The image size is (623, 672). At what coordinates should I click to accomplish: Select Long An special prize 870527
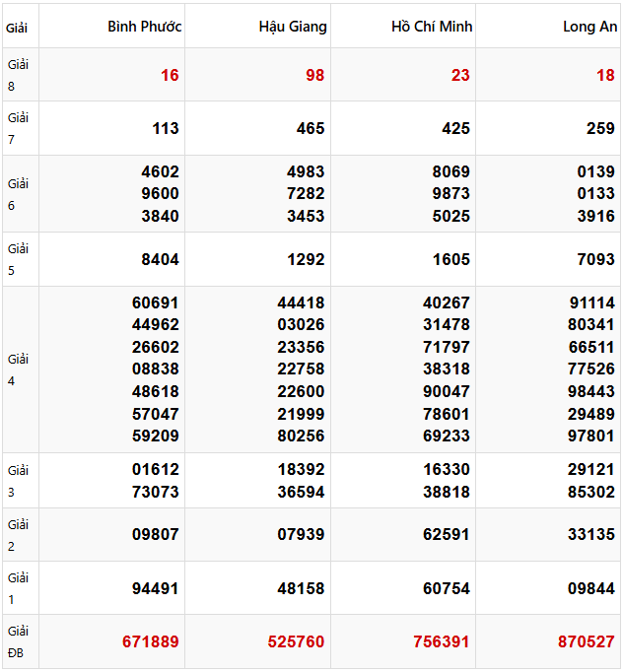pyautogui.click(x=587, y=641)
